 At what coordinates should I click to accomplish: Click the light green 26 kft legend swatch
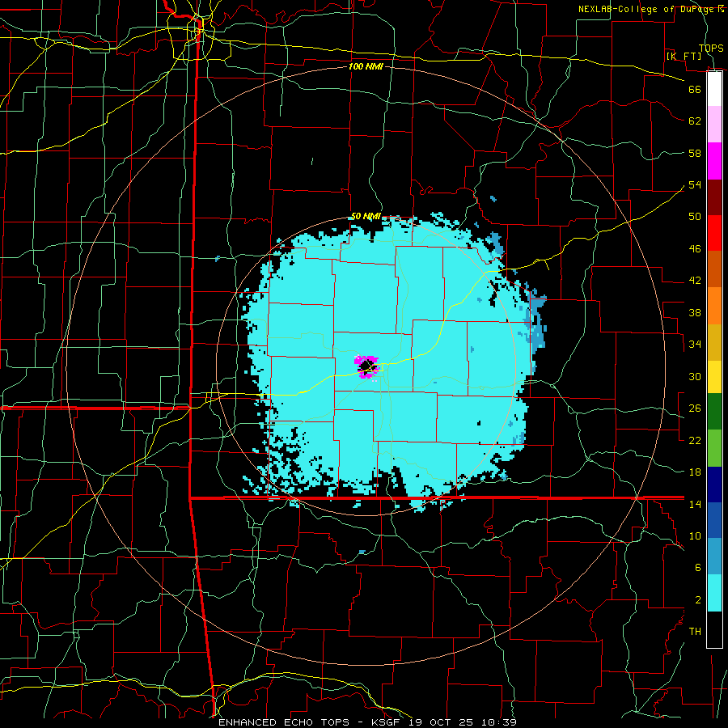[x=714, y=447]
